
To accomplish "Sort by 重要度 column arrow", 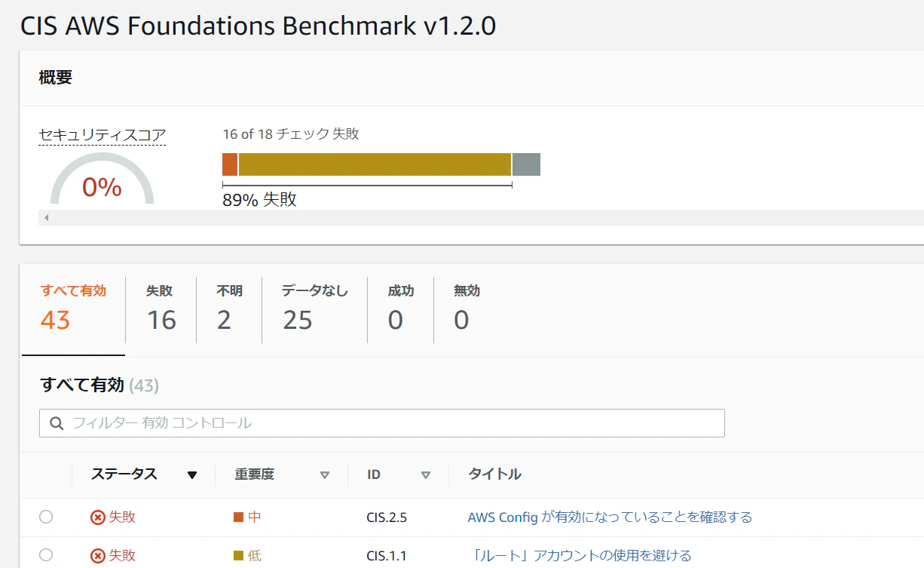I will click(325, 475).
